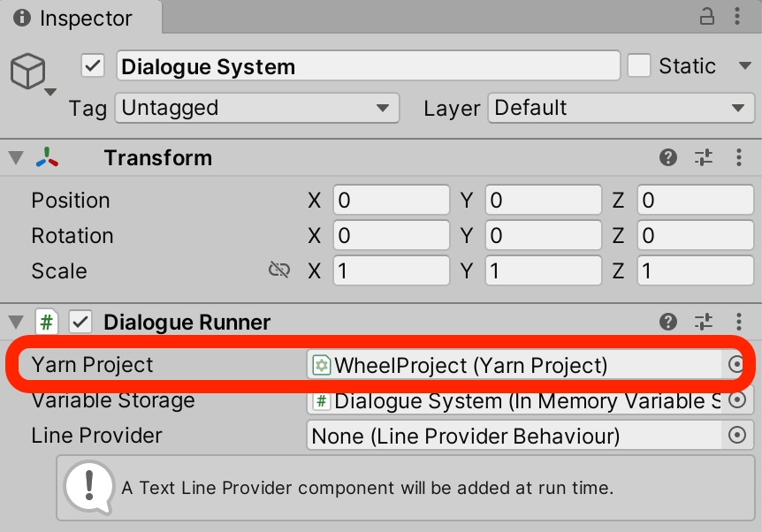Enable the Static checkbox
Viewport: 762px width, 532px height.
(x=639, y=66)
